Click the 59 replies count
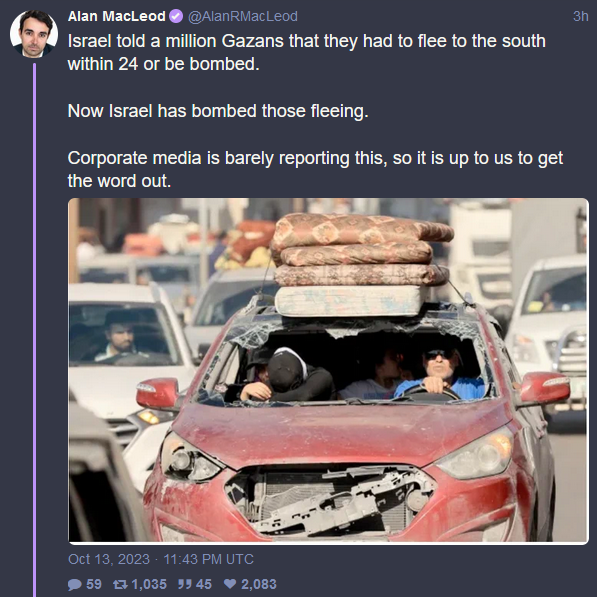 [x=94, y=584]
